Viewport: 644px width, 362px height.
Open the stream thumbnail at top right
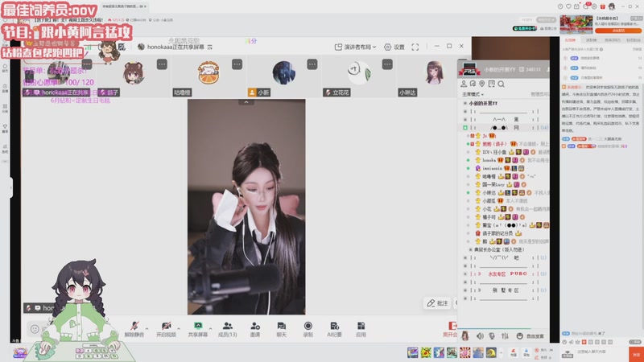point(576,24)
